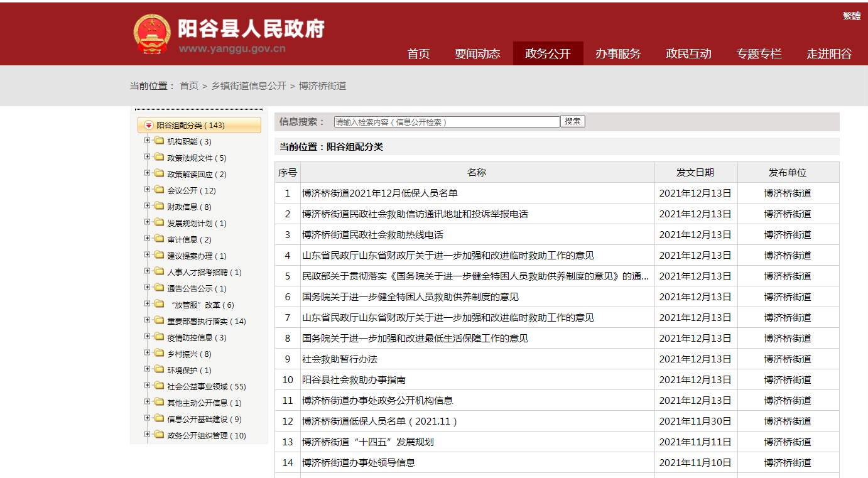The image size is (868, 478).
Task: Click the 发文日期 column header
Action: click(x=695, y=172)
